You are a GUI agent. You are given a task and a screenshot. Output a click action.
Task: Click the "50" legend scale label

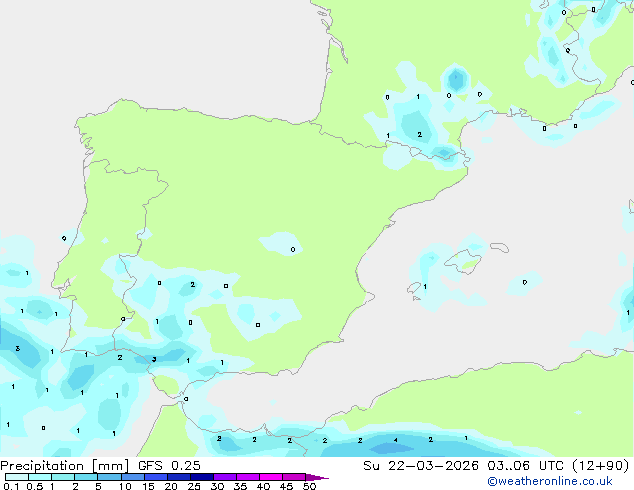point(309,486)
